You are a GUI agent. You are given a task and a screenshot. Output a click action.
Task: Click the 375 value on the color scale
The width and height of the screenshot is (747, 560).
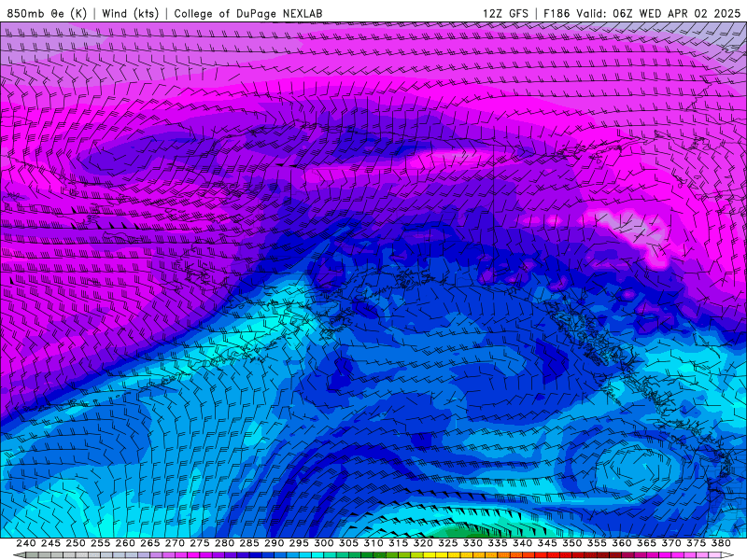[696, 543]
